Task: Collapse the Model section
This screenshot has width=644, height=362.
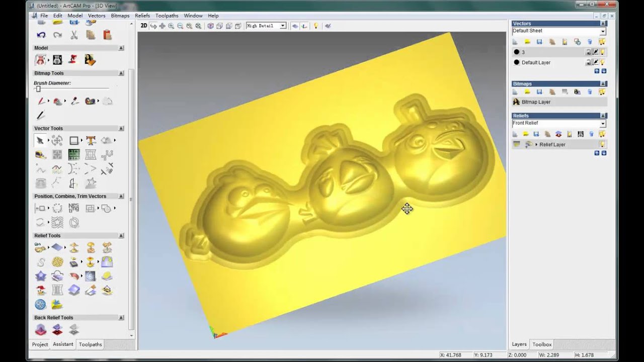Action: tap(121, 48)
